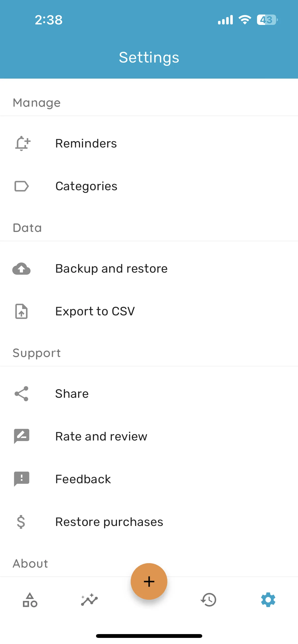Open Categories management
The image size is (298, 644).
149,186
